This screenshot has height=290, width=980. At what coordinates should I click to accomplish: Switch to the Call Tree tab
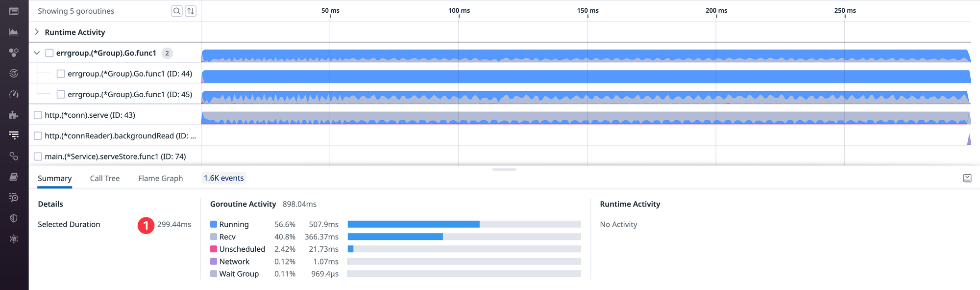point(105,178)
